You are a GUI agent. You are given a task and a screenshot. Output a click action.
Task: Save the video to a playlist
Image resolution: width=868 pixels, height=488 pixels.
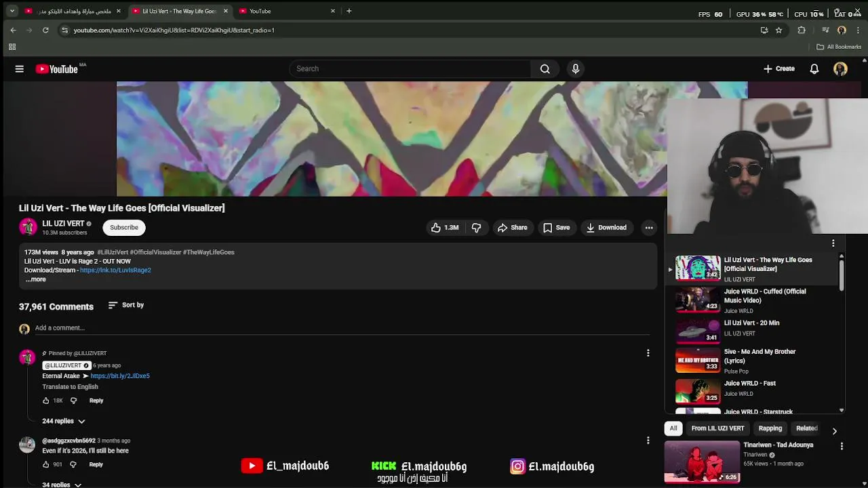(x=556, y=228)
